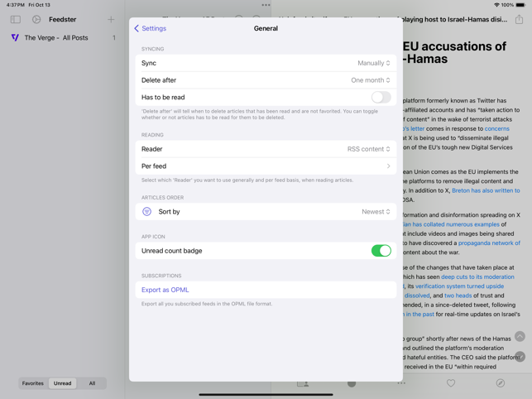This screenshot has height=399, width=532.
Task: Open the settings circle icon beside Feedster
Action: click(x=36, y=19)
